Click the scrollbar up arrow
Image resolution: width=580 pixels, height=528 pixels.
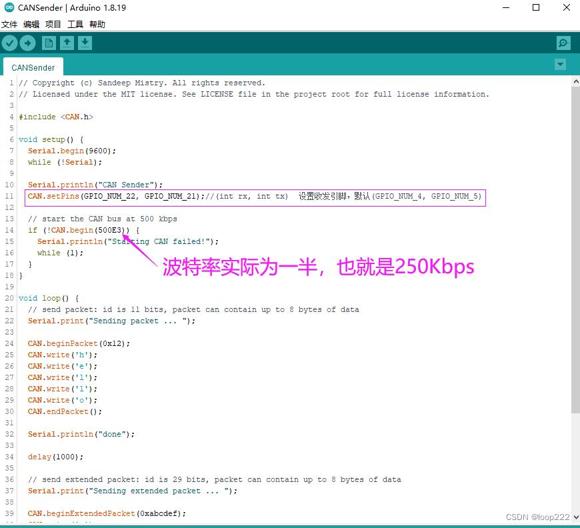pos(576,82)
